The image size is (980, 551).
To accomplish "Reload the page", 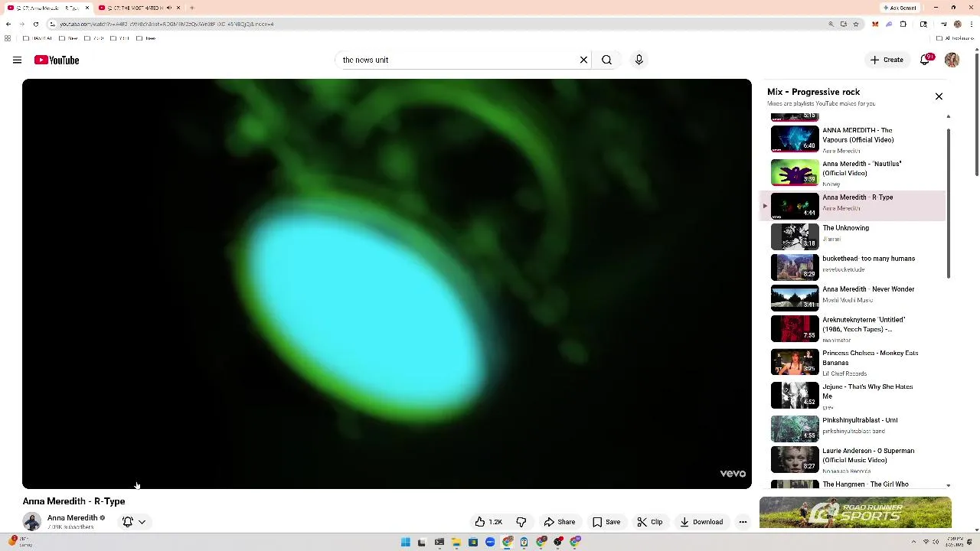I will pyautogui.click(x=35, y=24).
